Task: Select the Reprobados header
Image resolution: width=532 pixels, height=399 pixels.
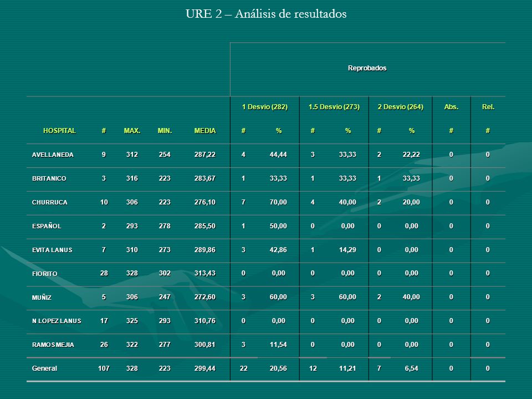Action: (367, 68)
